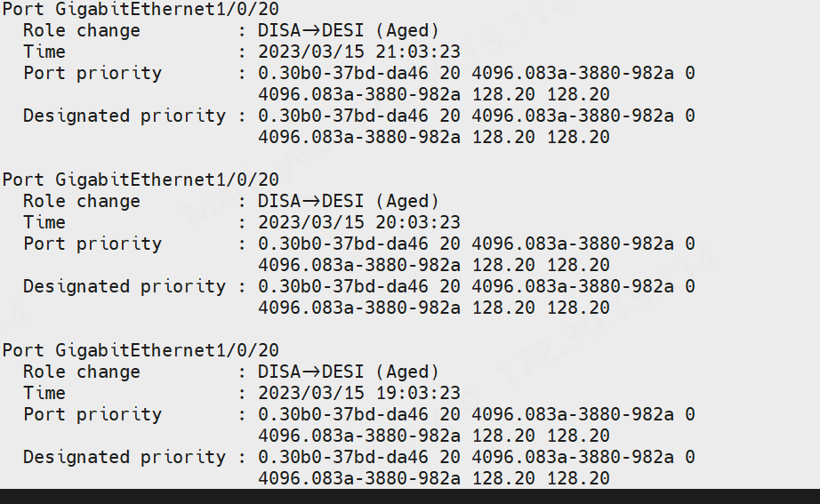Select the Port GigabitEthernet1/0/20 heading of the 20:03:23 entry

click(x=141, y=180)
